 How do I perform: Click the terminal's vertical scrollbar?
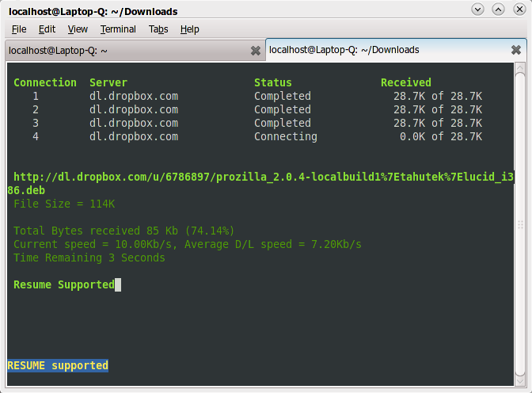(520, 224)
